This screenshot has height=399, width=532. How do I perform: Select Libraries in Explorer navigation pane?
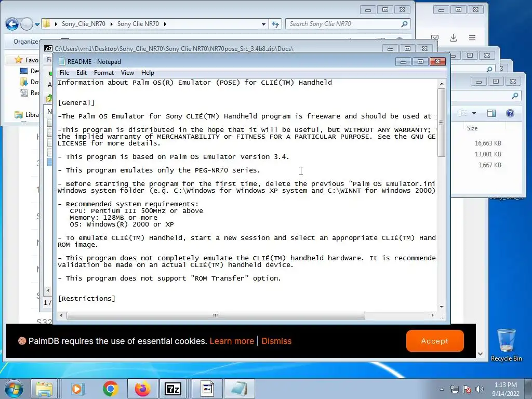pos(27,115)
